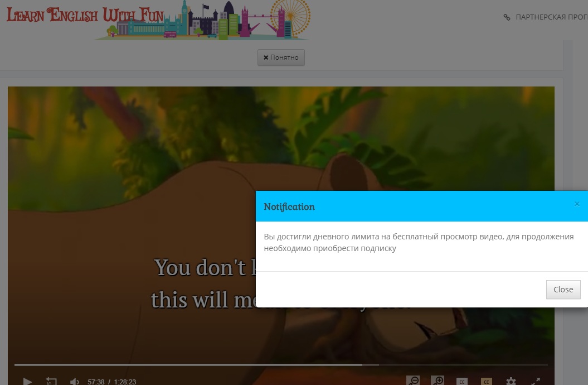The image size is (588, 385).
Task: Close the Notification dialog with X
Action: coord(577,204)
